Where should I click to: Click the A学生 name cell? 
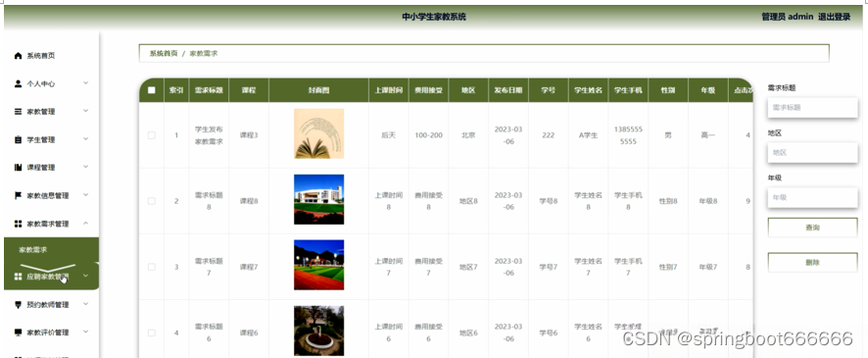(x=588, y=135)
